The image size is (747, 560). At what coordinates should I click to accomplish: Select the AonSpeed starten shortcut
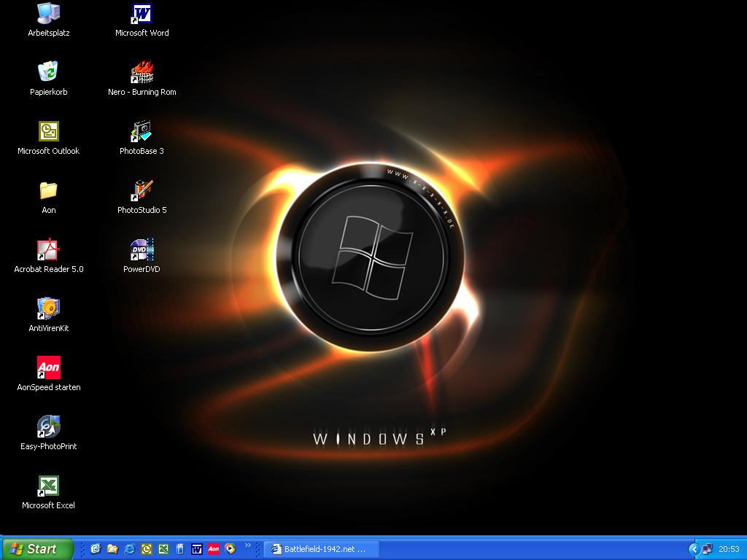49,374
